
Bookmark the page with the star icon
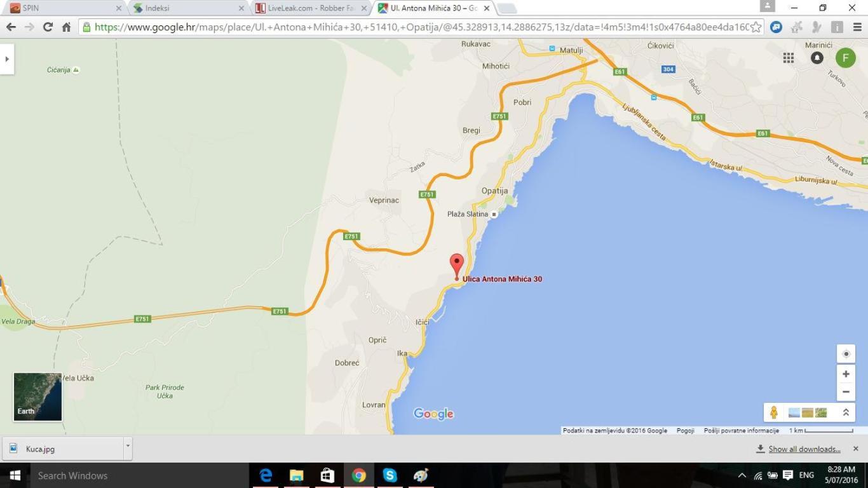click(755, 27)
